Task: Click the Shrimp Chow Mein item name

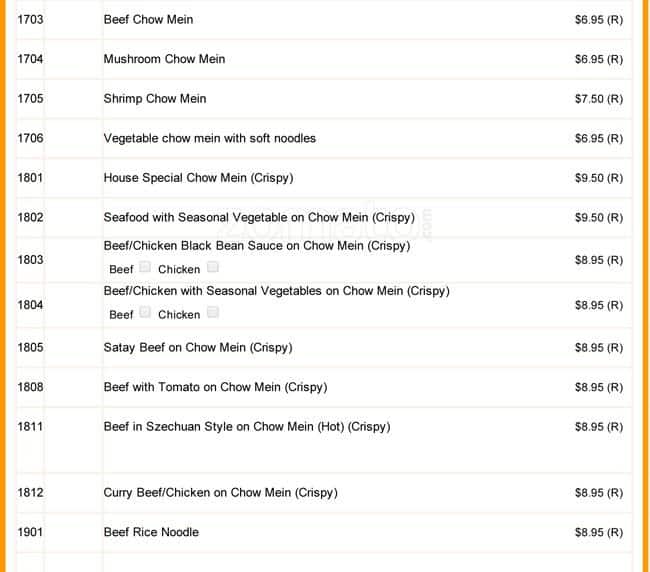Action: click(x=155, y=98)
